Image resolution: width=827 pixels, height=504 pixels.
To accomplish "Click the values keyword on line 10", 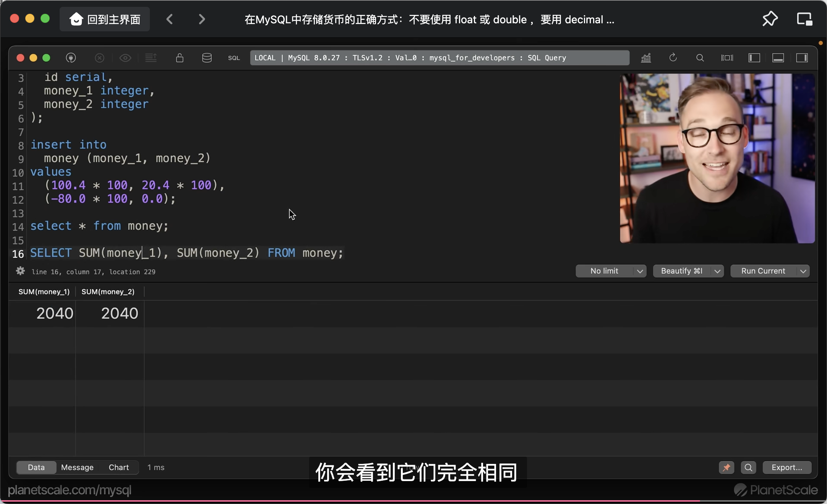I will coord(51,172).
